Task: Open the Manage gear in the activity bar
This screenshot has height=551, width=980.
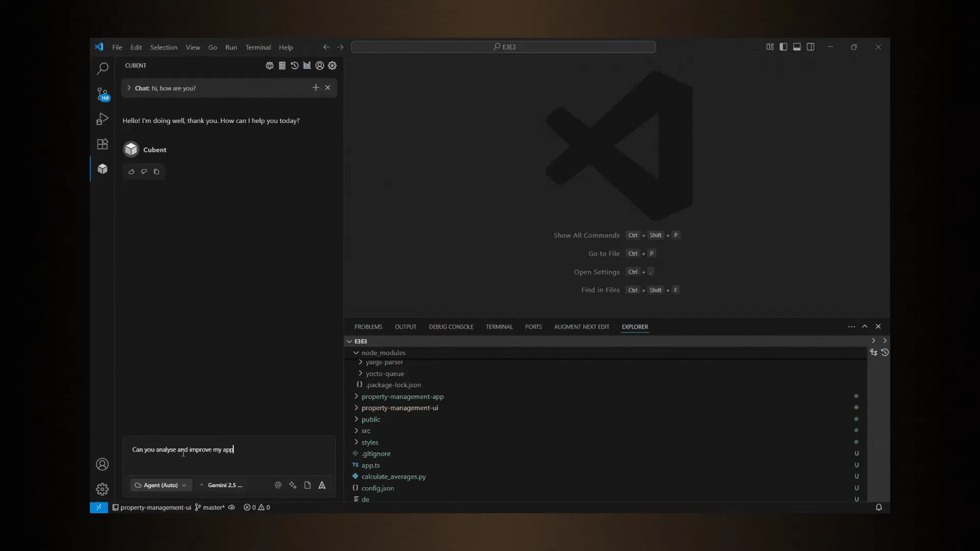Action: coord(103,489)
